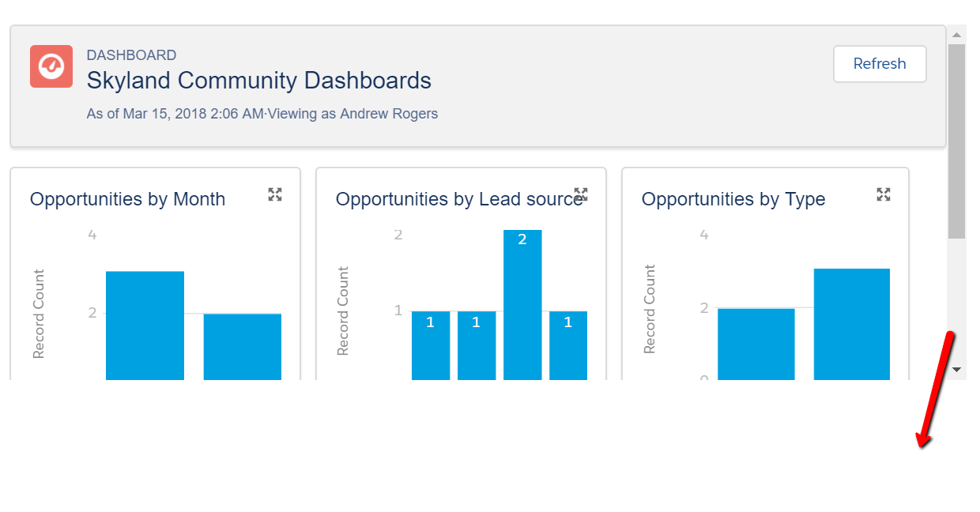Click the shorter bar in Opportunities by Month
This screenshot has width=980, height=512.
point(242,347)
